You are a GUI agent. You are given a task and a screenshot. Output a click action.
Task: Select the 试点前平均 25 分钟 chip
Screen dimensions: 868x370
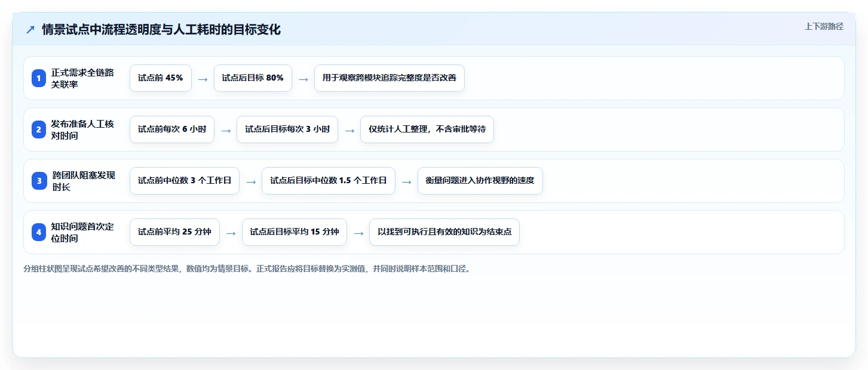click(x=174, y=232)
